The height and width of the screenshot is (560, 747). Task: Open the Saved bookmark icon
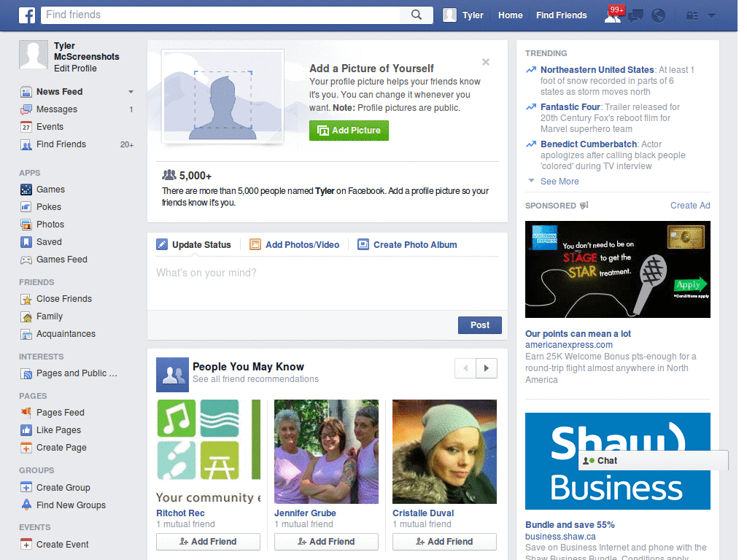pos(26,242)
